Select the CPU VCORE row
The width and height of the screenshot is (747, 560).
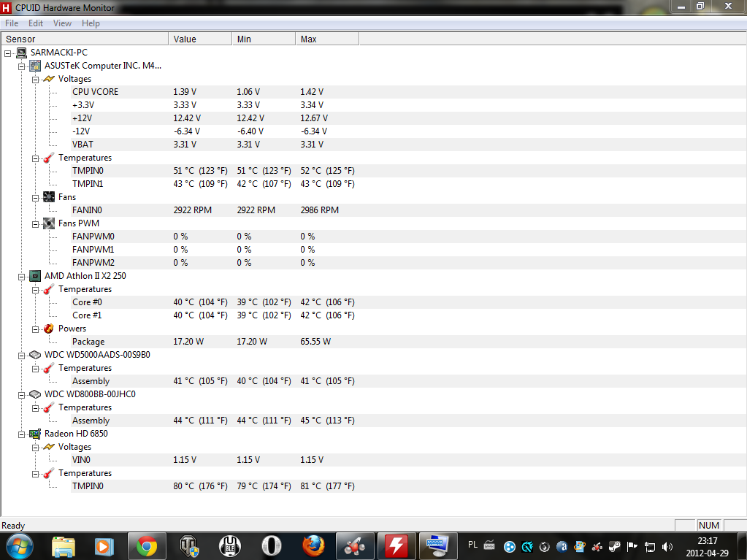[95, 92]
